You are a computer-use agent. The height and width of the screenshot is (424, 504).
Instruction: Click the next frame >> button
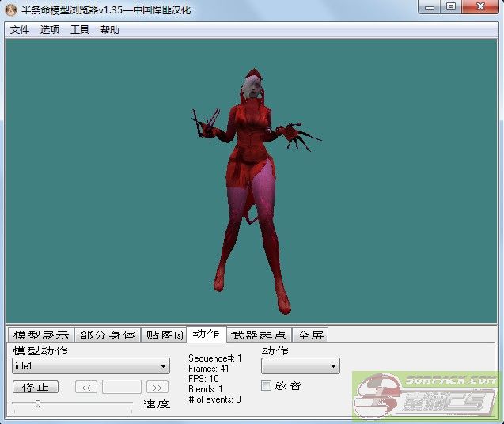coord(157,387)
